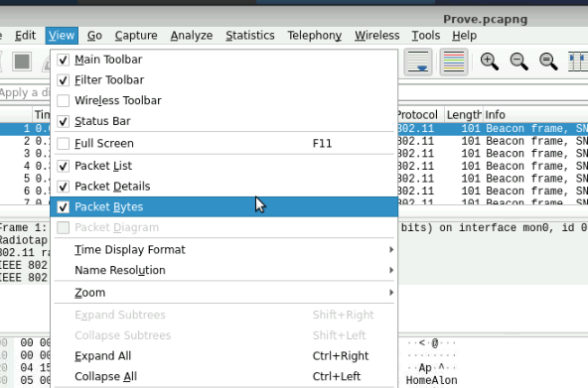Open Name Resolution submenu
This screenshot has width=588, height=388.
(x=223, y=270)
